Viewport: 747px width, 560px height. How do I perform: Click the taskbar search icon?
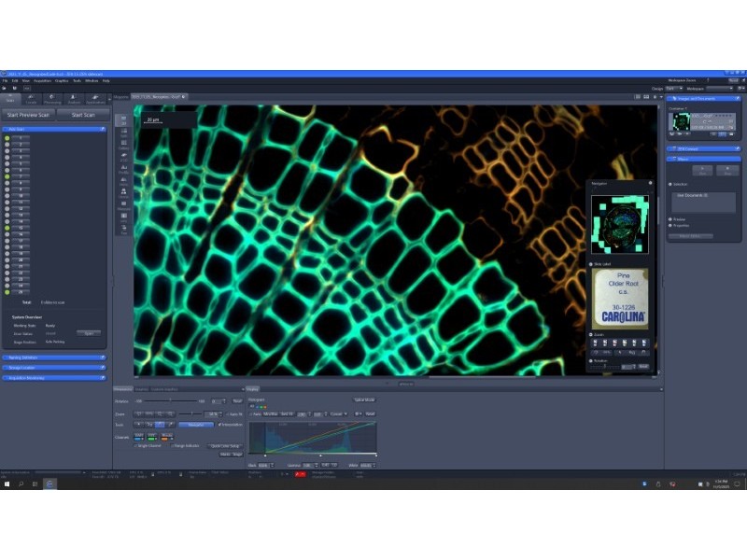[21, 483]
